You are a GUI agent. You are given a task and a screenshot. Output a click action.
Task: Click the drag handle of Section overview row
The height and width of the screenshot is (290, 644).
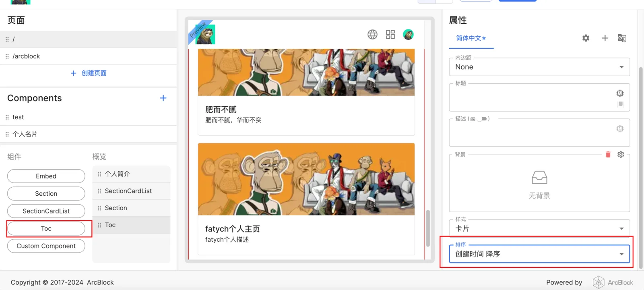(x=99, y=208)
